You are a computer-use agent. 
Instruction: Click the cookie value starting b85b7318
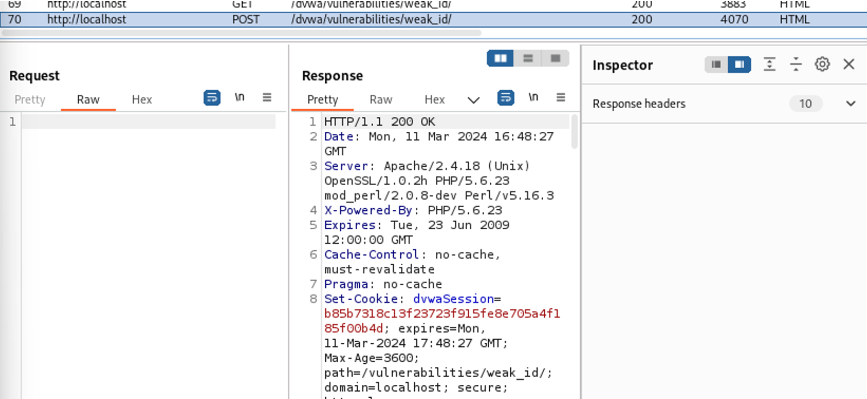click(442, 321)
